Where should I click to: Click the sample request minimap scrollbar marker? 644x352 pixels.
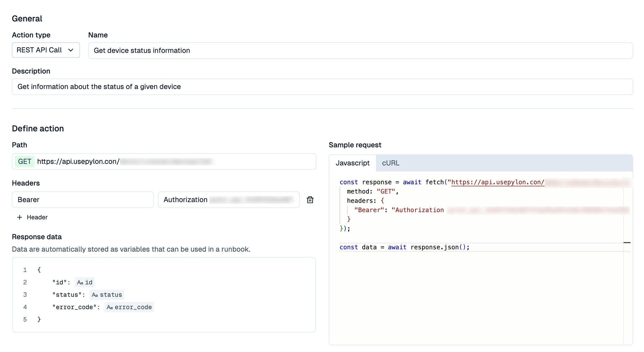(627, 242)
